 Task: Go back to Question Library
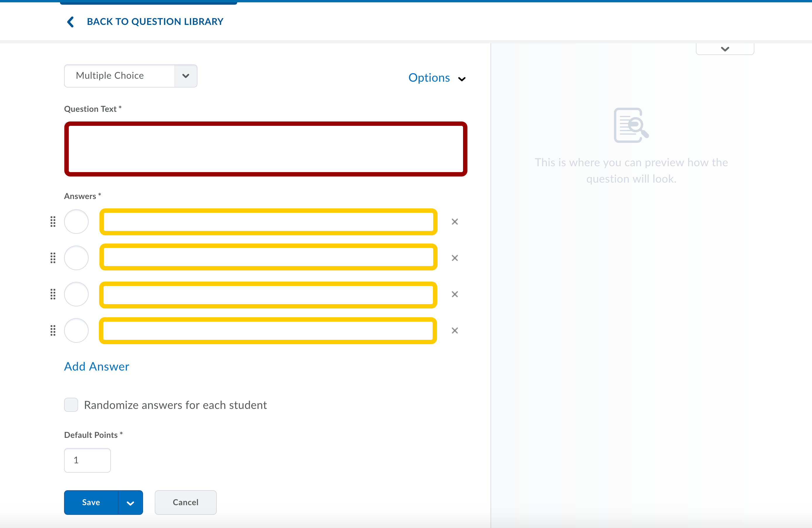tap(155, 22)
